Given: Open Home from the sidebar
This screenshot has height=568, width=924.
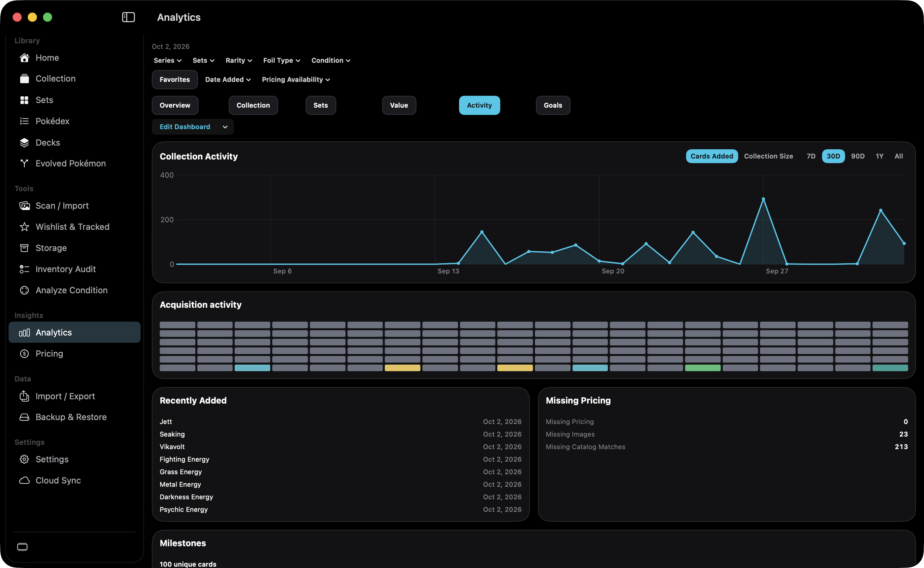Looking at the screenshot, I should [x=74, y=57].
